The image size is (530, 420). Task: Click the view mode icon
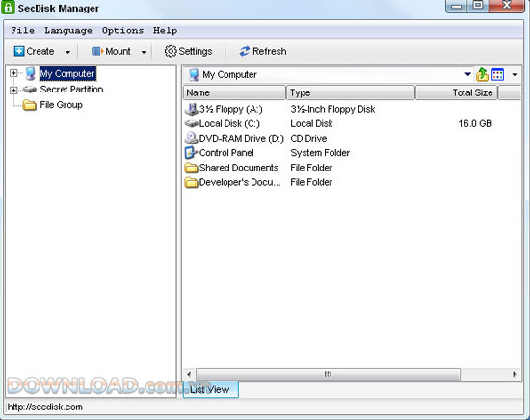pos(497,75)
